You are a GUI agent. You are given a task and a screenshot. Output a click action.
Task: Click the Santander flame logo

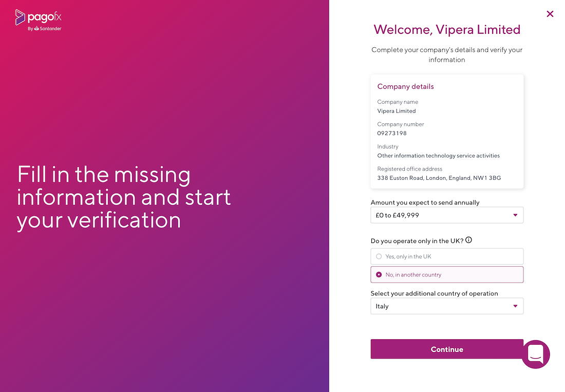pyautogui.click(x=36, y=28)
